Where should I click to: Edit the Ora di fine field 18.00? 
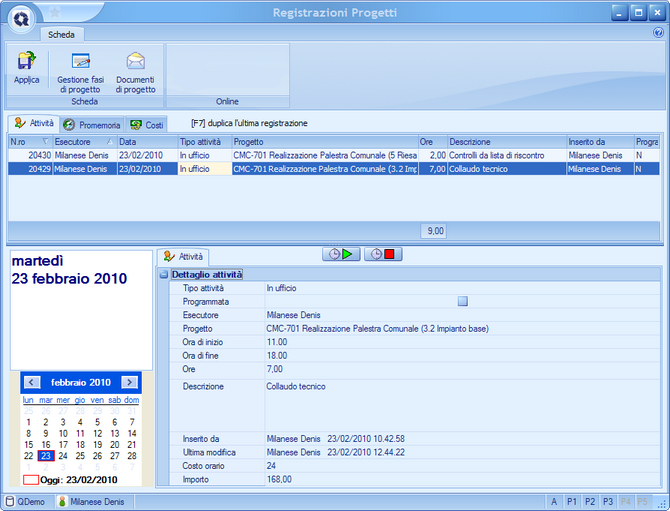click(x=463, y=356)
